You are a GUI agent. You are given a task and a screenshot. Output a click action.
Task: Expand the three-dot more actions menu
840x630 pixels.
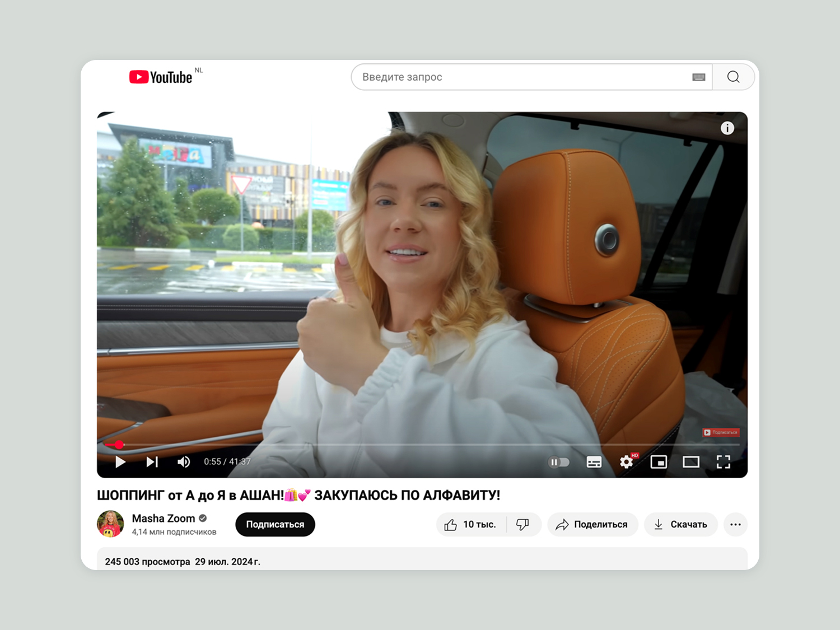click(x=735, y=525)
